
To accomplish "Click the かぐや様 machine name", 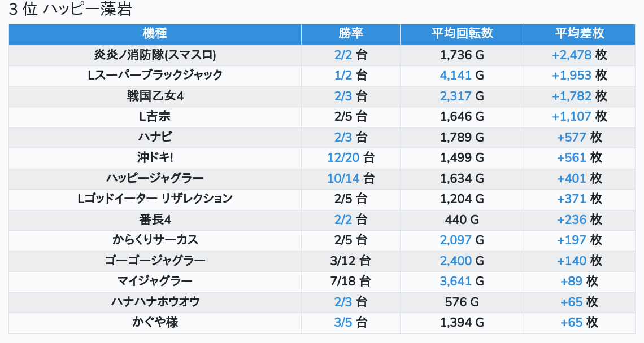I will pyautogui.click(x=155, y=322).
